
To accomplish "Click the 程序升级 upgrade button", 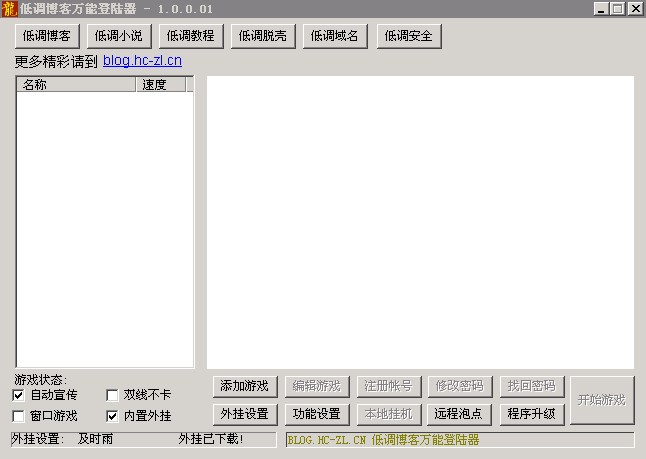I will 531,413.
